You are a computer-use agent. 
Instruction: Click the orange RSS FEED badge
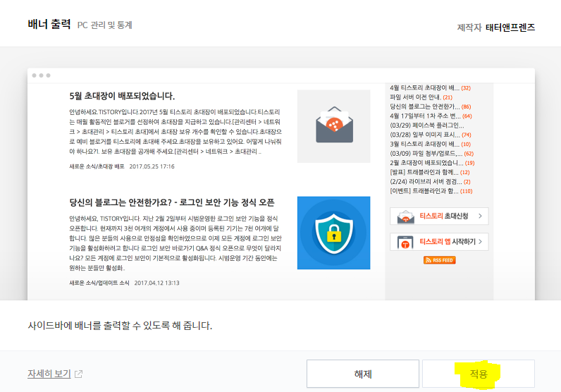[x=439, y=260]
